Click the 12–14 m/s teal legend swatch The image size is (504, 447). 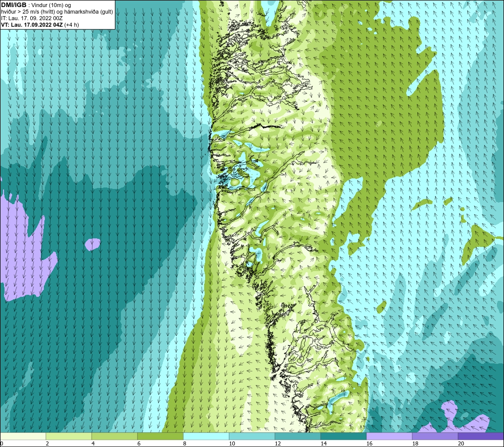[x=298, y=436]
